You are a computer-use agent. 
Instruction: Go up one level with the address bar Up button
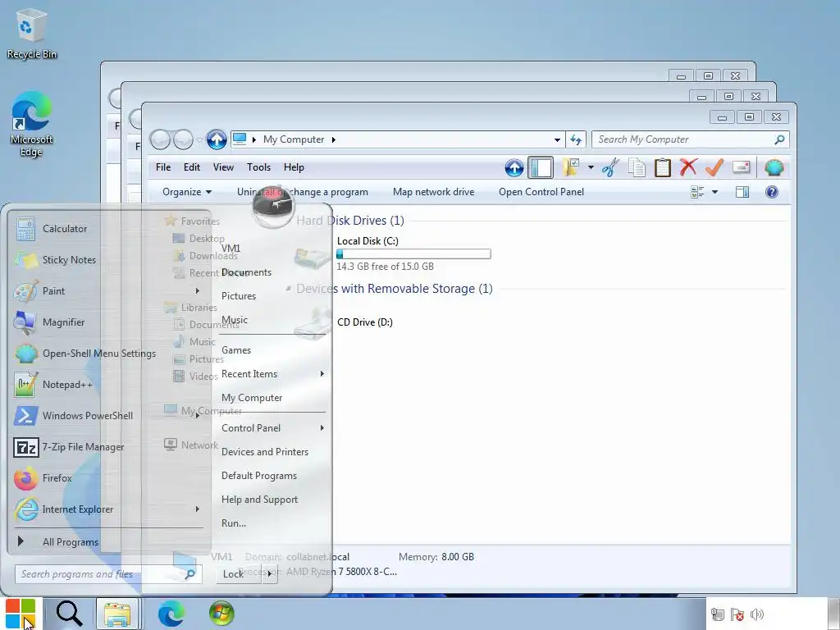[217, 139]
